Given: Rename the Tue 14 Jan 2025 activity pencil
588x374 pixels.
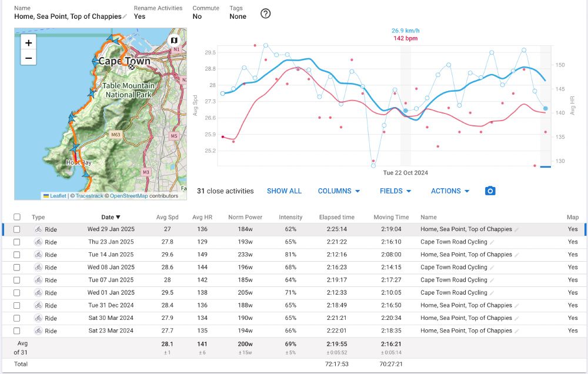Looking at the screenshot, I should click(517, 255).
